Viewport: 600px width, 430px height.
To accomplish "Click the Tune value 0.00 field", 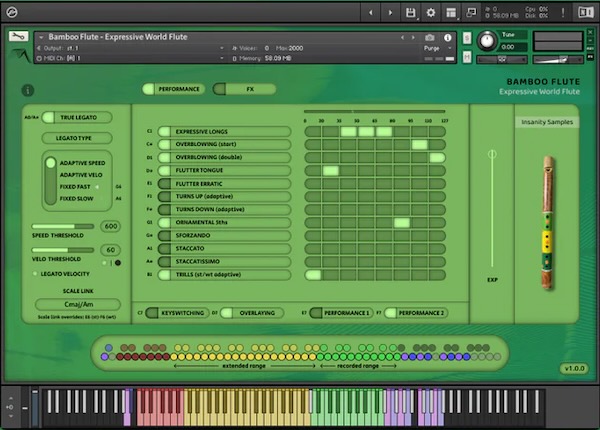I will tap(513, 47).
